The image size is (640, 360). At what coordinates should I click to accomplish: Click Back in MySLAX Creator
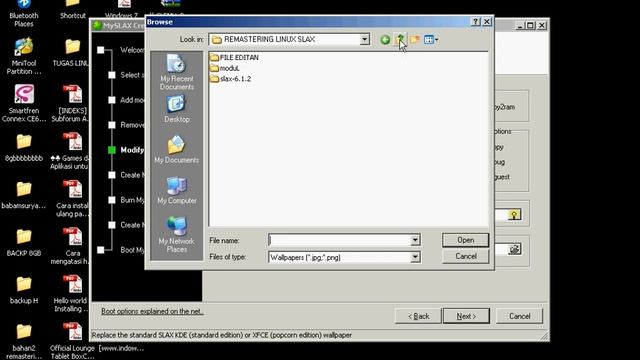pos(418,316)
